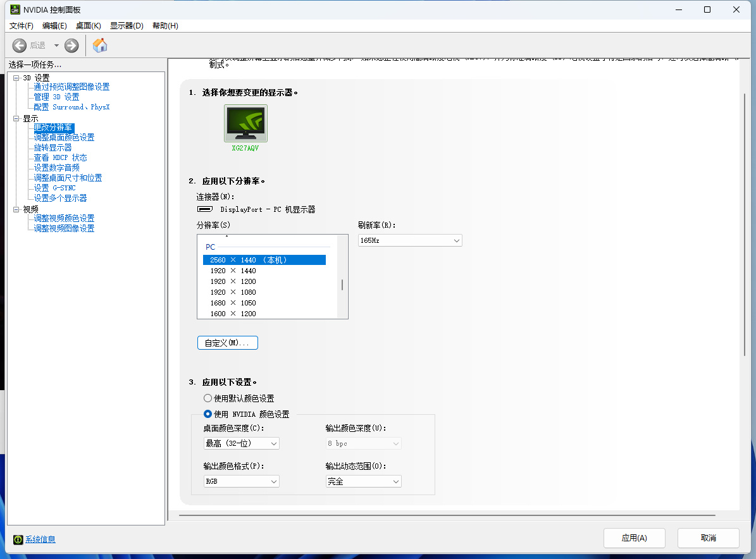
Task: Select the XG27AQV monitor thumbnail
Action: click(x=245, y=123)
